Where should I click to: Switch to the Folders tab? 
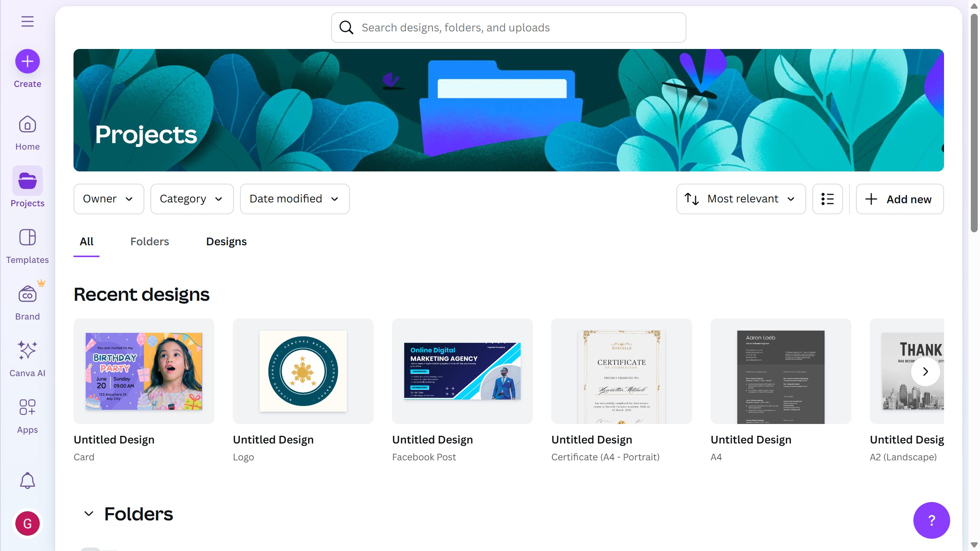pos(149,242)
